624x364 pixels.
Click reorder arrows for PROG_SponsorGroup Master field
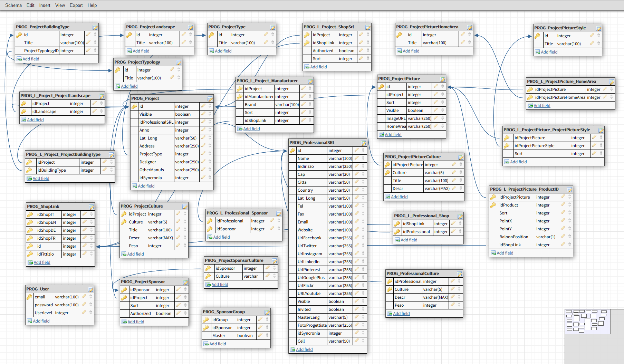267,335
